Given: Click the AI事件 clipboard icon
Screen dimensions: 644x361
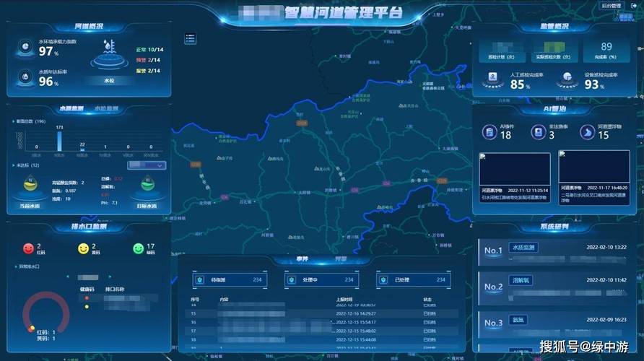Looking at the screenshot, I should [x=489, y=132].
